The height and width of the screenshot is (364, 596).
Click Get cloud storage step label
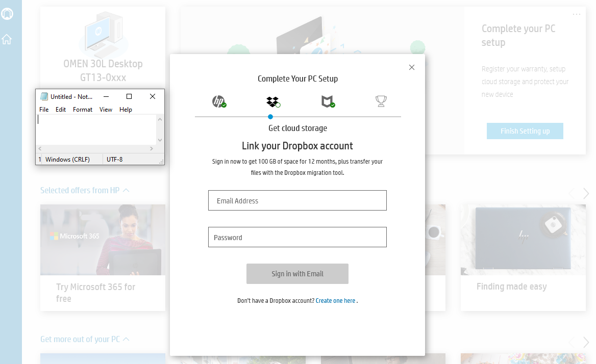297,128
